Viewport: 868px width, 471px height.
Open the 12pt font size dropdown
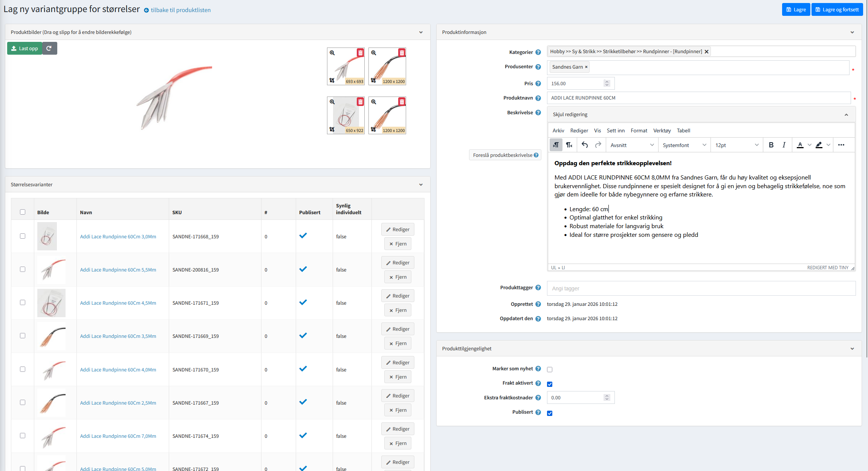[737, 145]
